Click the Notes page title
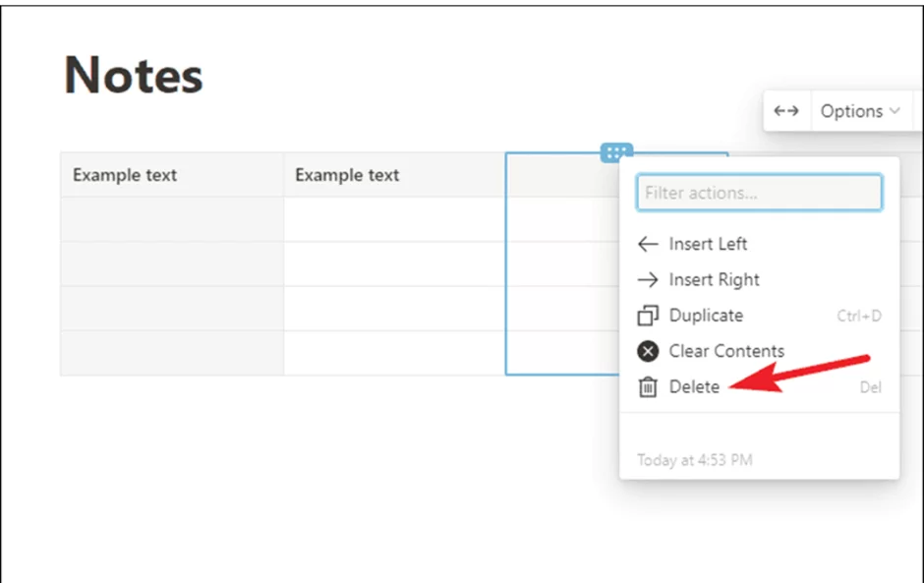This screenshot has width=924, height=583. [133, 76]
